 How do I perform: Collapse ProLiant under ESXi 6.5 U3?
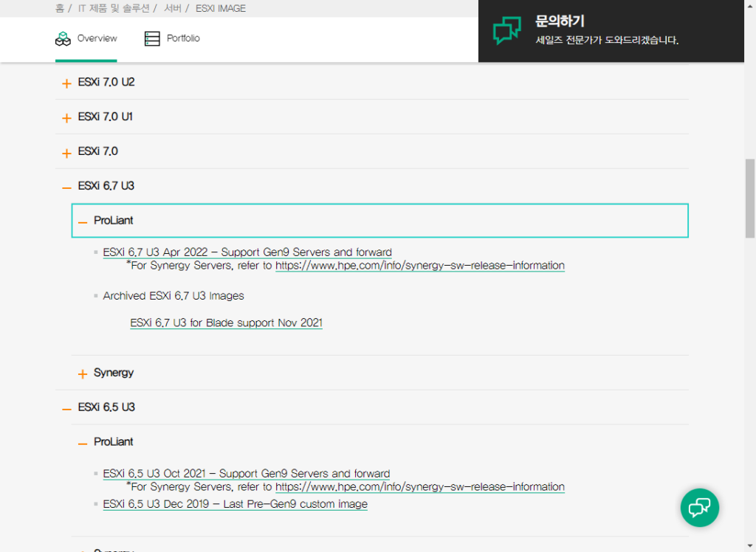[380, 442]
